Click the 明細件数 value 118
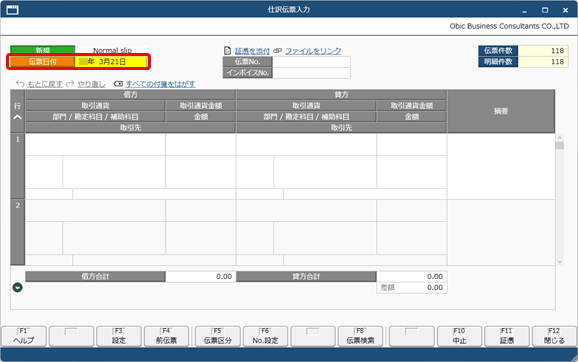Image resolution: width=578 pixels, height=362 pixels. (x=542, y=62)
